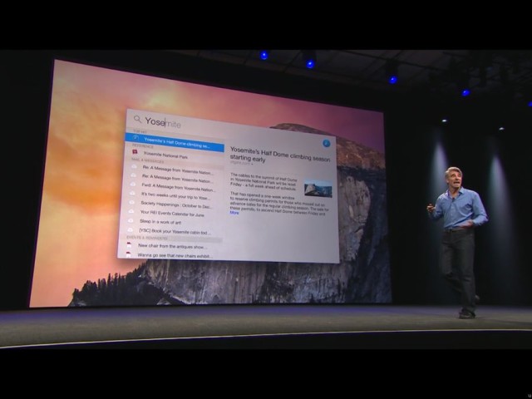Select the top hit Yosemite's Half Dome climbing result

click(175, 142)
